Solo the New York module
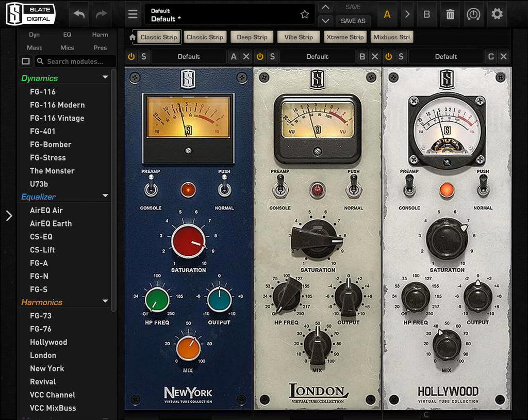This screenshot has width=528, height=420. pyautogui.click(x=144, y=57)
